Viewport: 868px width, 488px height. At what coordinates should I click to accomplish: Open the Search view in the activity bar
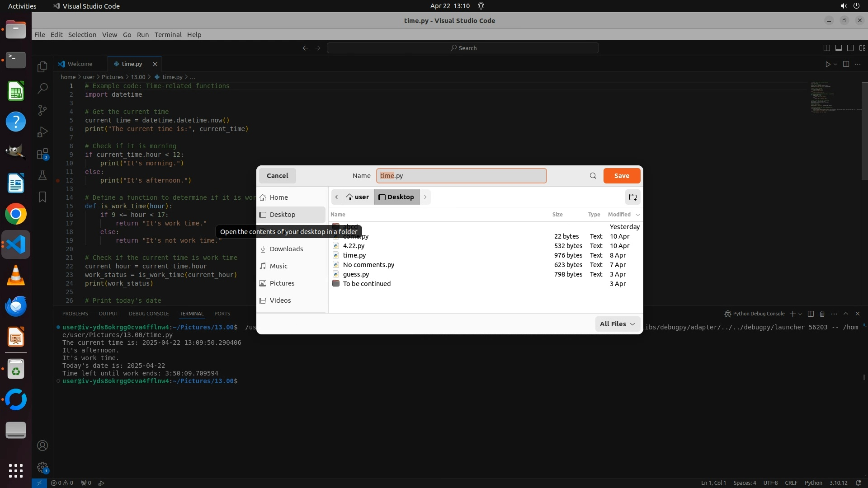click(x=42, y=88)
